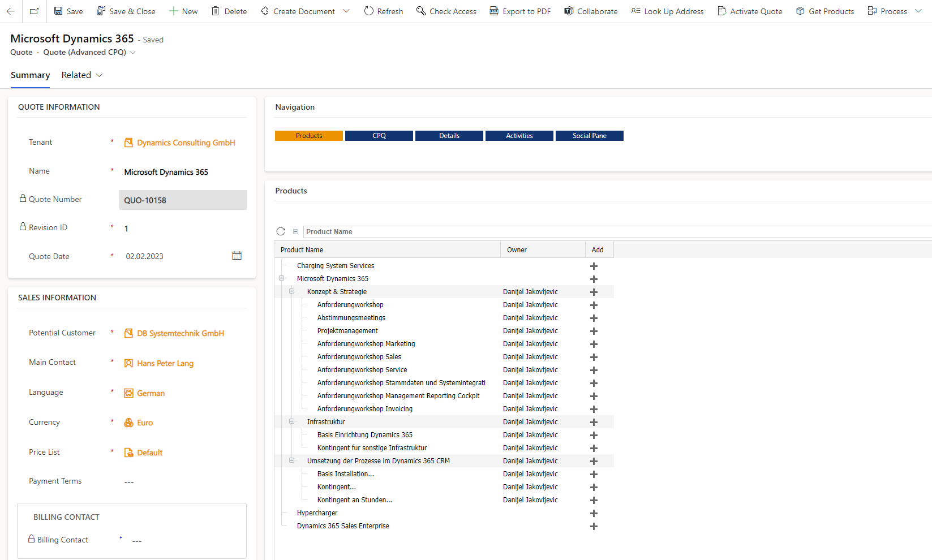
Task: Open the Related tab dropdown
Action: (x=82, y=75)
